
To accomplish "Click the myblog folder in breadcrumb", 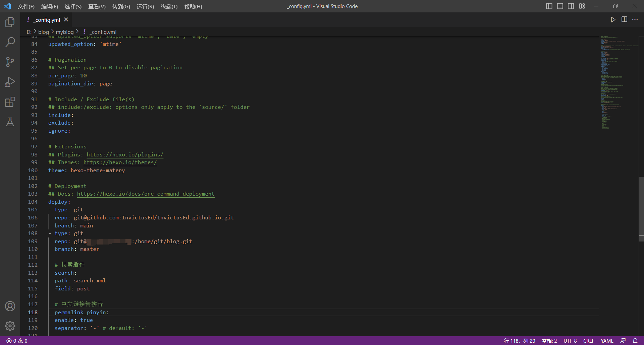I will point(64,32).
